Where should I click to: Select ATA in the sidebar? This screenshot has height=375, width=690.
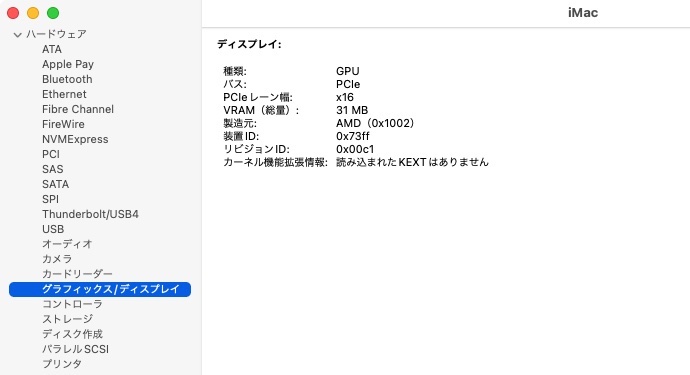52,49
